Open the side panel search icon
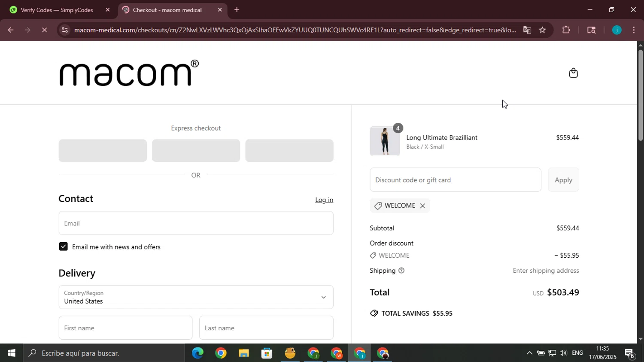Viewport: 644px width, 362px height. [x=591, y=30]
